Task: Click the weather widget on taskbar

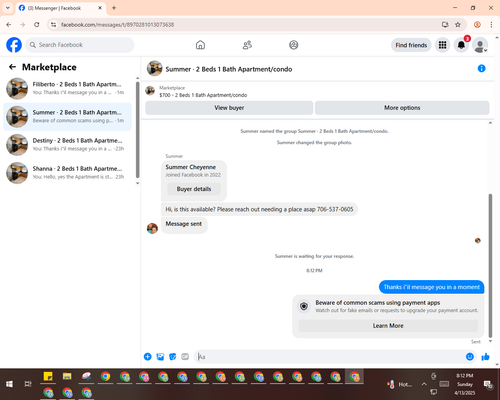Action: [399, 384]
